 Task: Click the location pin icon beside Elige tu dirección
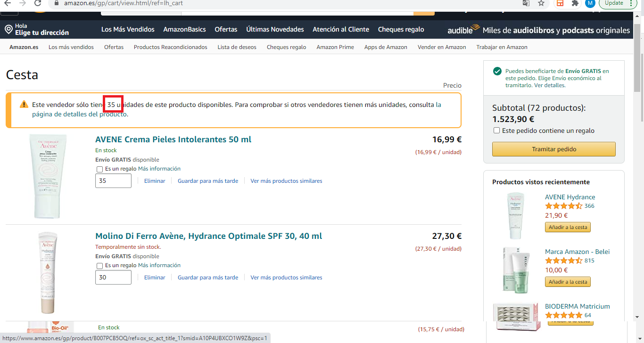coord(8,30)
